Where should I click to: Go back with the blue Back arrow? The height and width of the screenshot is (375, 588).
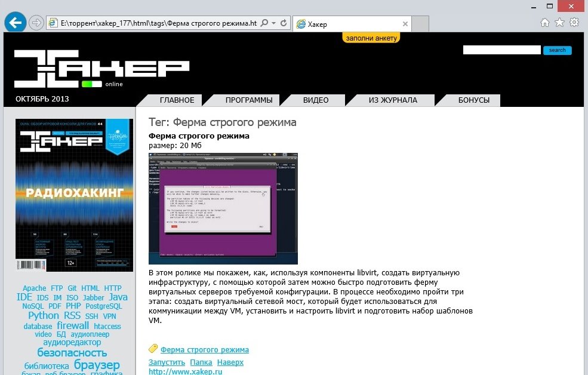[x=16, y=23]
